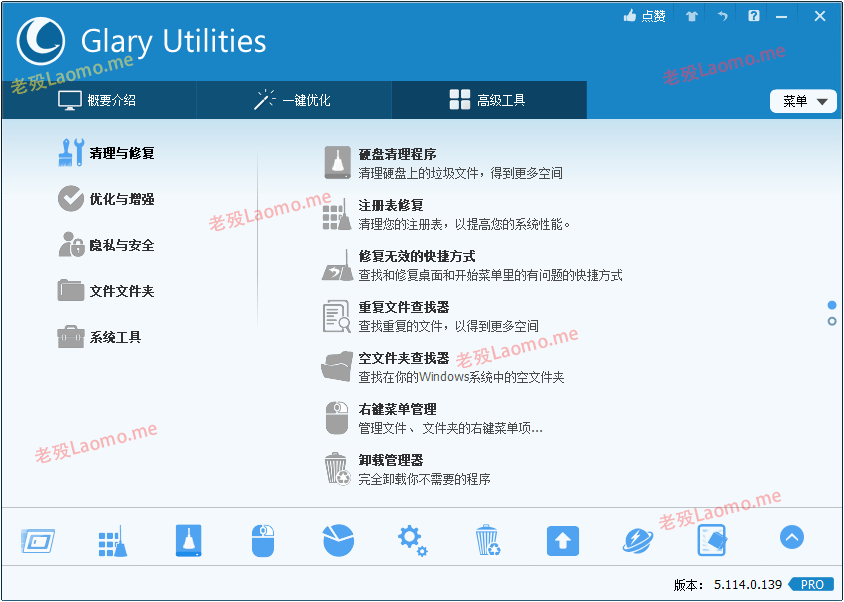Open the software update up-arrow icon
Image resolution: width=844 pixels, height=602 pixels.
click(563, 541)
